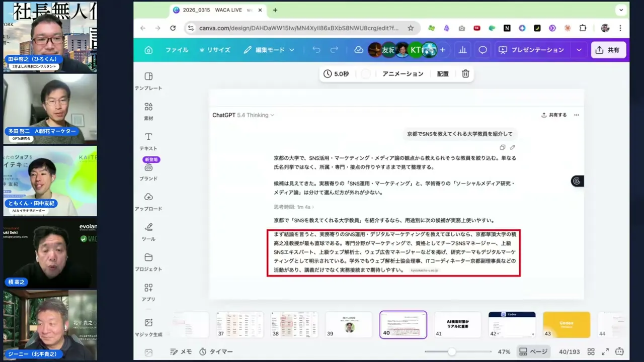Image resolution: width=644 pixels, height=362 pixels.
Task: Toggle grid view of all pages
Action: pos(591,351)
